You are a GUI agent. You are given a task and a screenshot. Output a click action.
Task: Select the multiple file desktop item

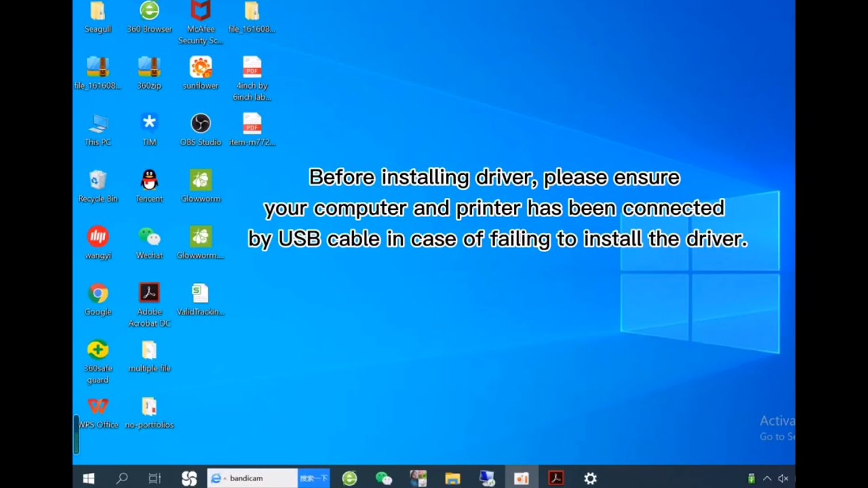click(149, 356)
